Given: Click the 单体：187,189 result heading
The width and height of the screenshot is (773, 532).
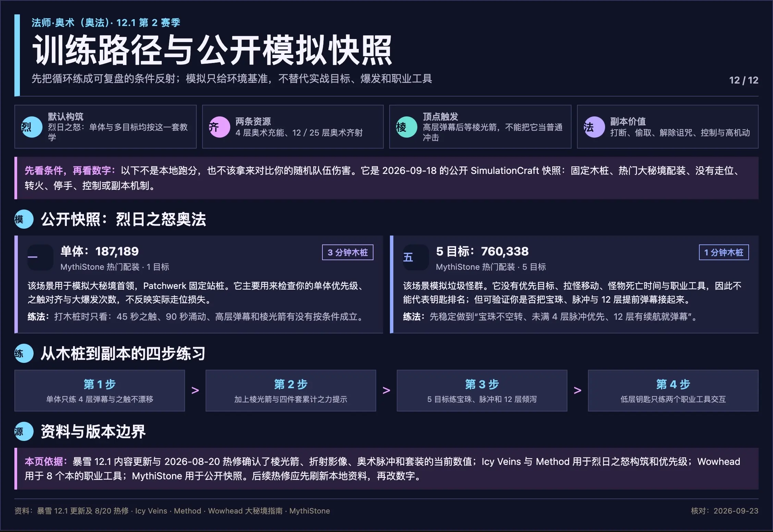Looking at the screenshot, I should click(x=100, y=251).
